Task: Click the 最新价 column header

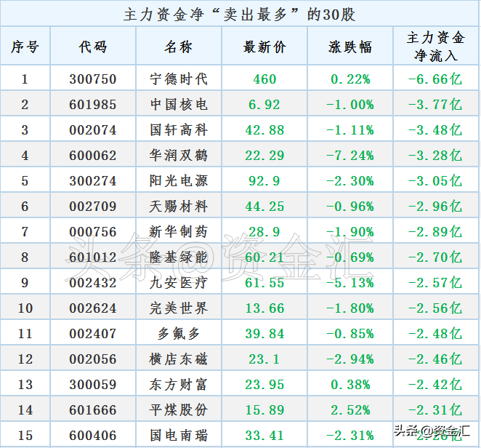Action: click(264, 47)
